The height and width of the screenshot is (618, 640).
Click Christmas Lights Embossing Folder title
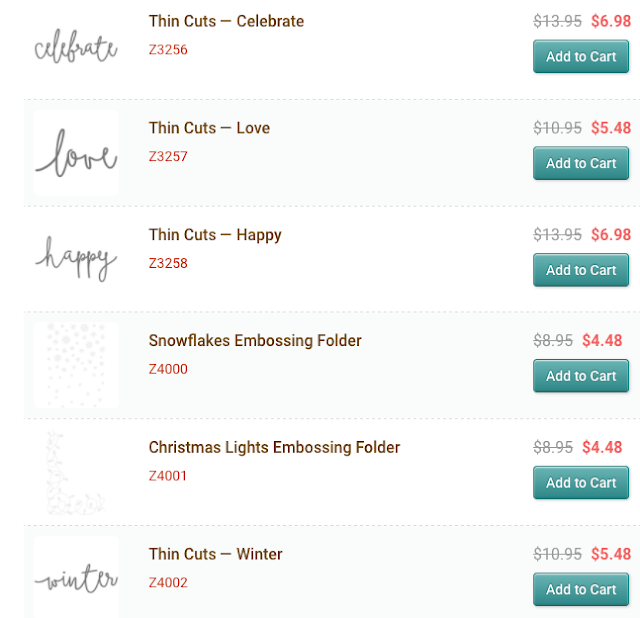274,448
